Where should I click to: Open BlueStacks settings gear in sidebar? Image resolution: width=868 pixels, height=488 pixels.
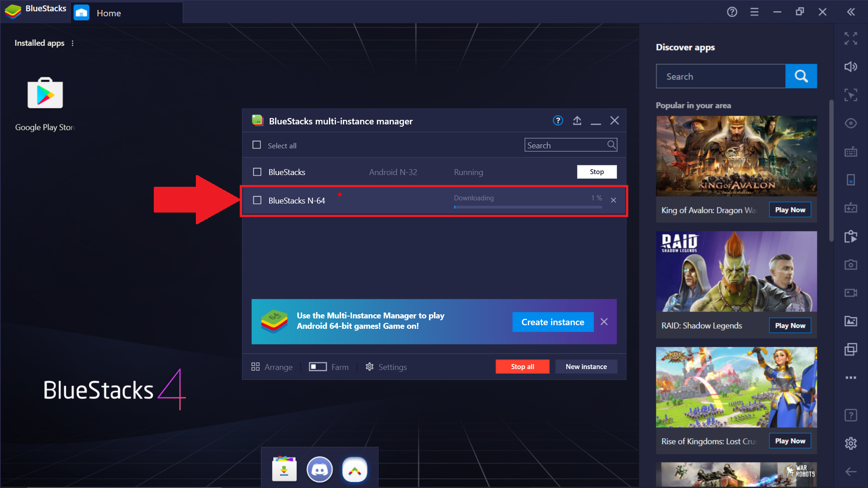[x=850, y=443]
